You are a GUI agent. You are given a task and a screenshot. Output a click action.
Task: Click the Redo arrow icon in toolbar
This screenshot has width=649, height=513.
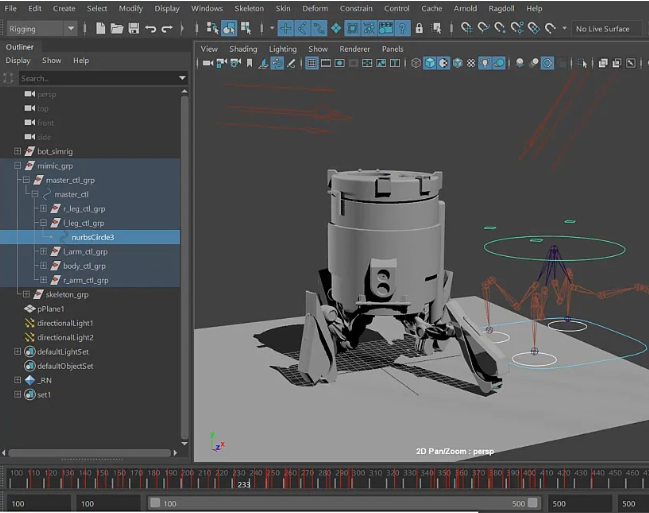click(x=167, y=29)
